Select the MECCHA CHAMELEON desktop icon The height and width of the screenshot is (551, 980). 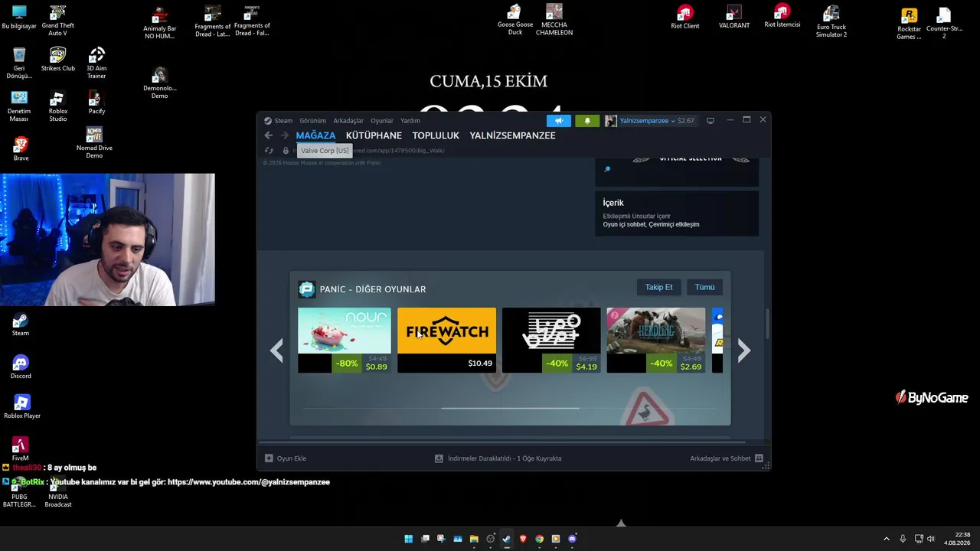pyautogui.click(x=554, y=20)
